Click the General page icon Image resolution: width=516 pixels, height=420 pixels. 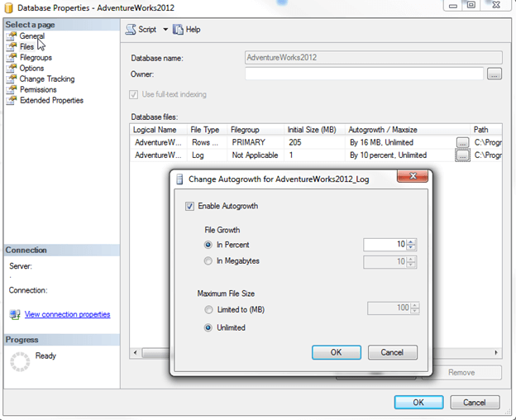(x=12, y=36)
